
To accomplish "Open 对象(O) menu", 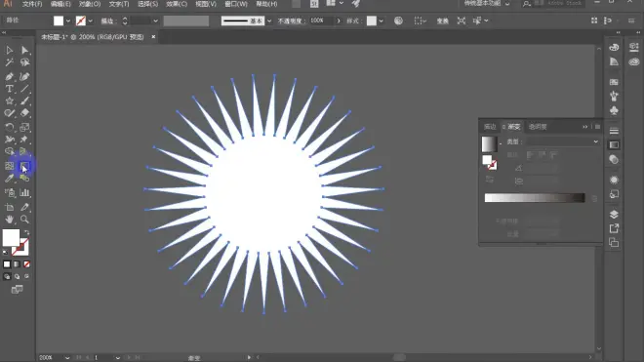I will click(x=90, y=4).
